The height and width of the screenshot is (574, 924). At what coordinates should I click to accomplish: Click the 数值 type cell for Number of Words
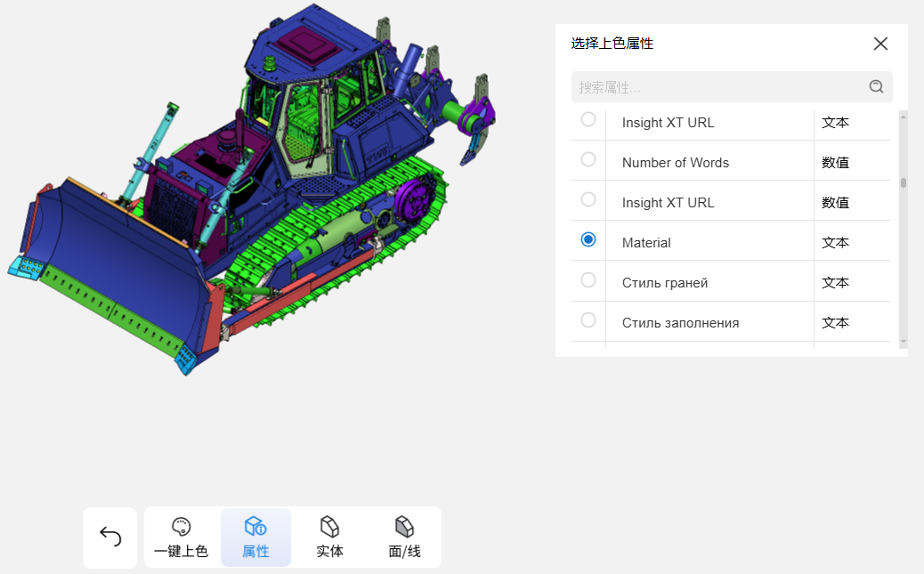[835, 163]
